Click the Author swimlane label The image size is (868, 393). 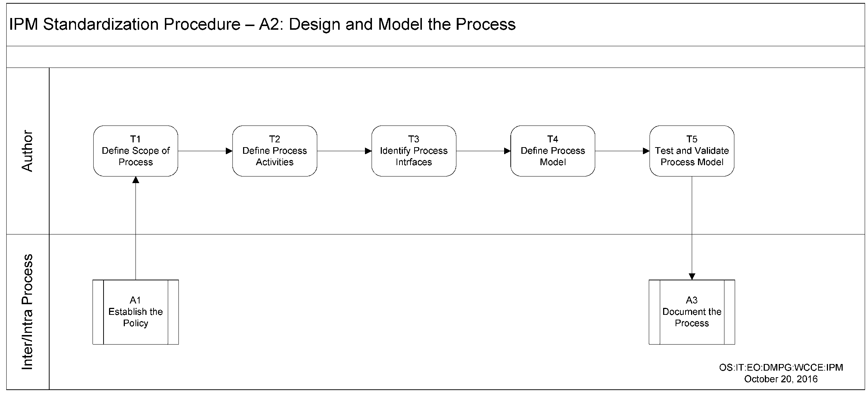pos(28,151)
